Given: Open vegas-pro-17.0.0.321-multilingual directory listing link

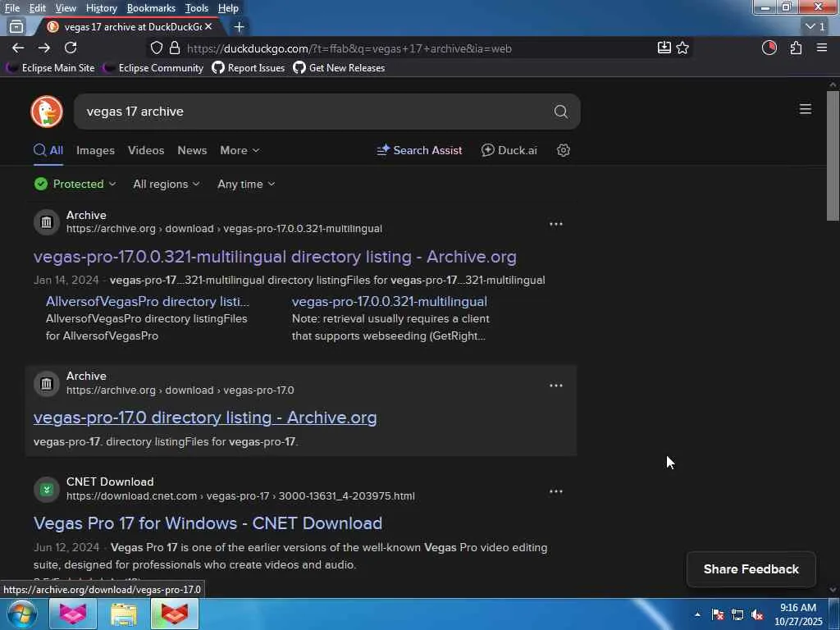Looking at the screenshot, I should point(275,257).
